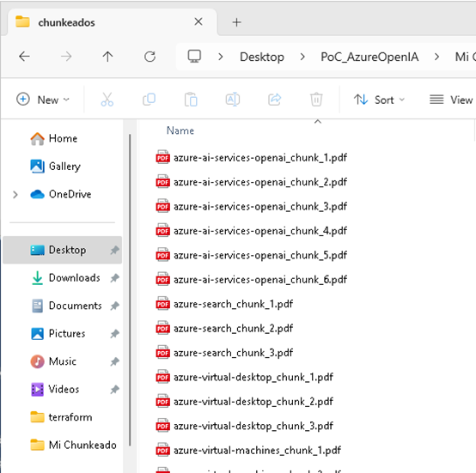Select azure-virtual-desktop_chunk_3.pdf file
Image resolution: width=476 pixels, height=473 pixels.
pos(244,426)
